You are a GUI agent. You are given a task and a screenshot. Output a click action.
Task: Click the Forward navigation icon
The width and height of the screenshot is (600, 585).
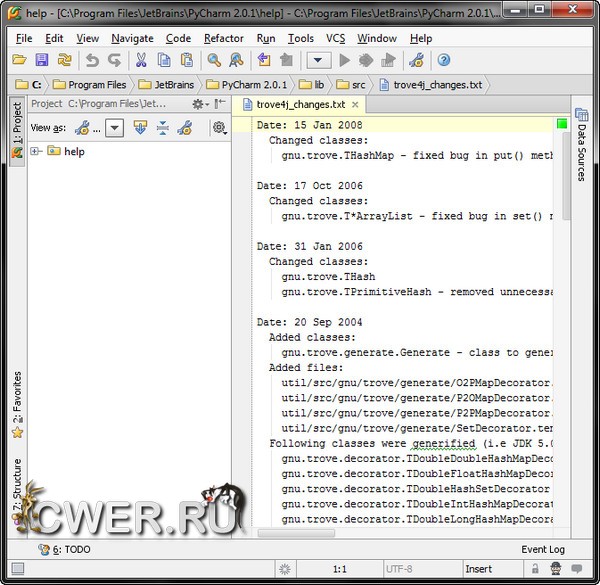click(286, 60)
